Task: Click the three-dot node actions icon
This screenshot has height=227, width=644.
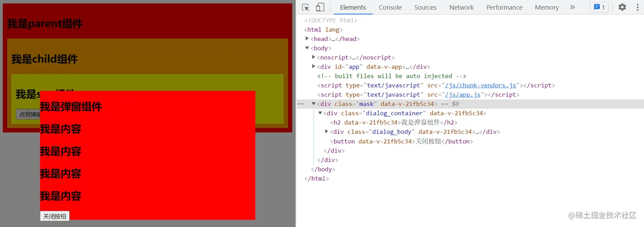Action: [301, 104]
